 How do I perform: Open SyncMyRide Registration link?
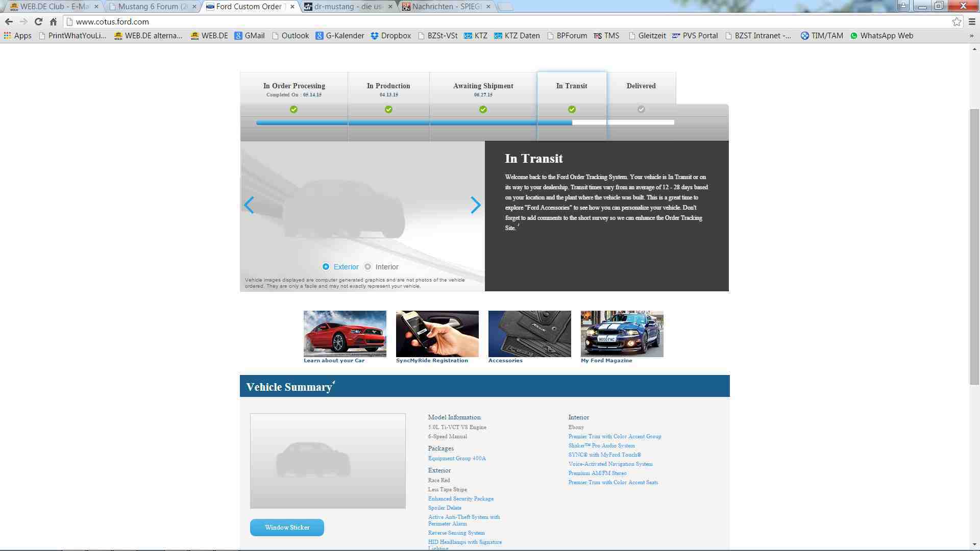[432, 361]
